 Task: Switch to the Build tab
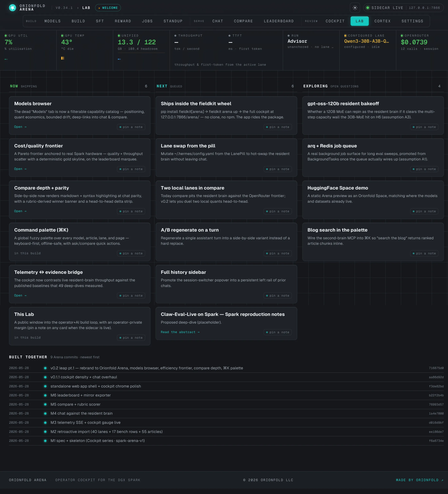[78, 21]
